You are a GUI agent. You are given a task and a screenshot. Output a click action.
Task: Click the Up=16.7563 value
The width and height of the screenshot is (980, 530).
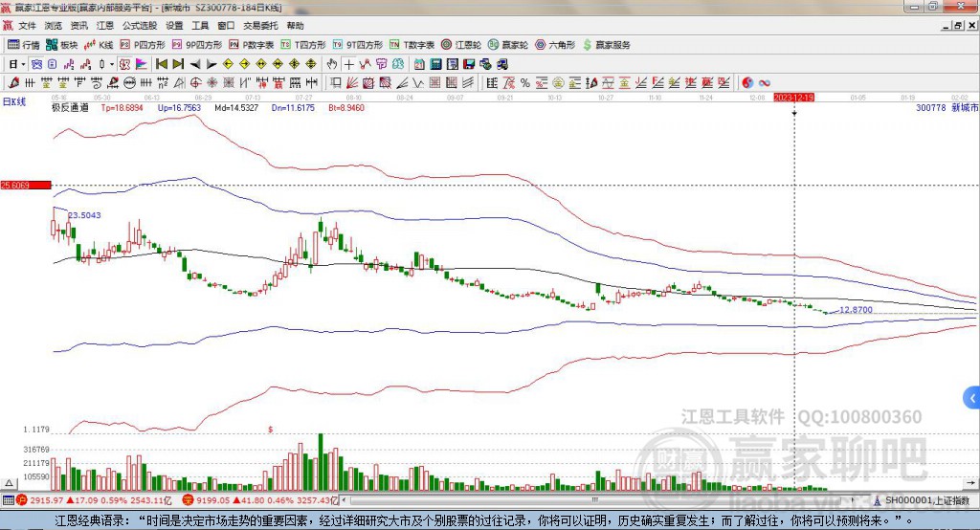point(179,107)
